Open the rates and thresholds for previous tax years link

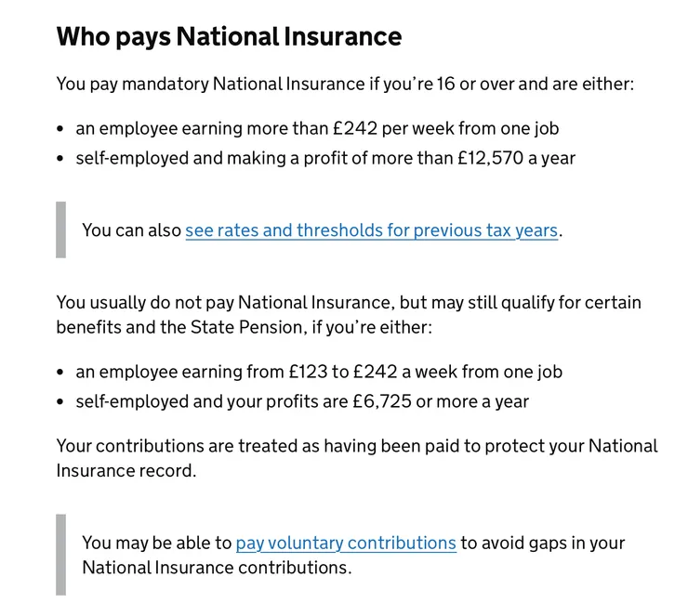(x=371, y=230)
